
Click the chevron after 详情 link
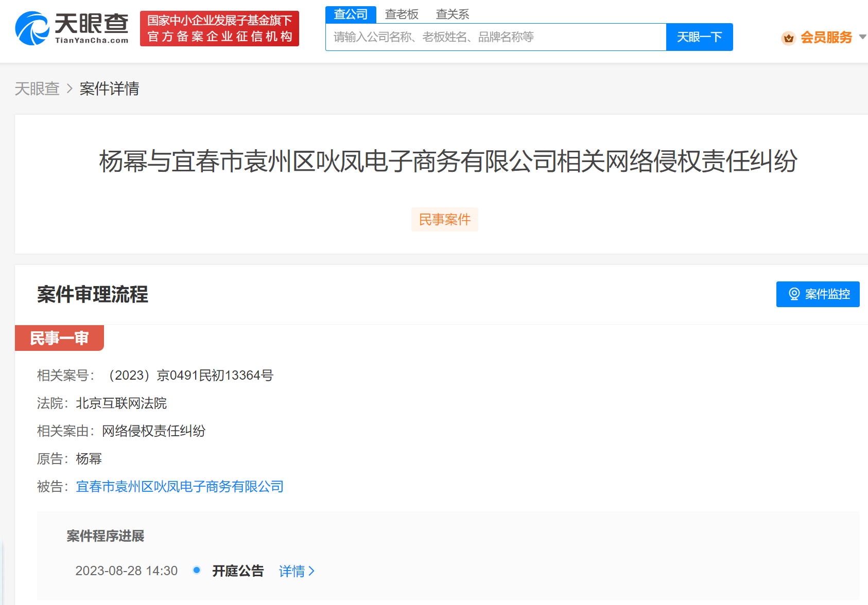[311, 571]
